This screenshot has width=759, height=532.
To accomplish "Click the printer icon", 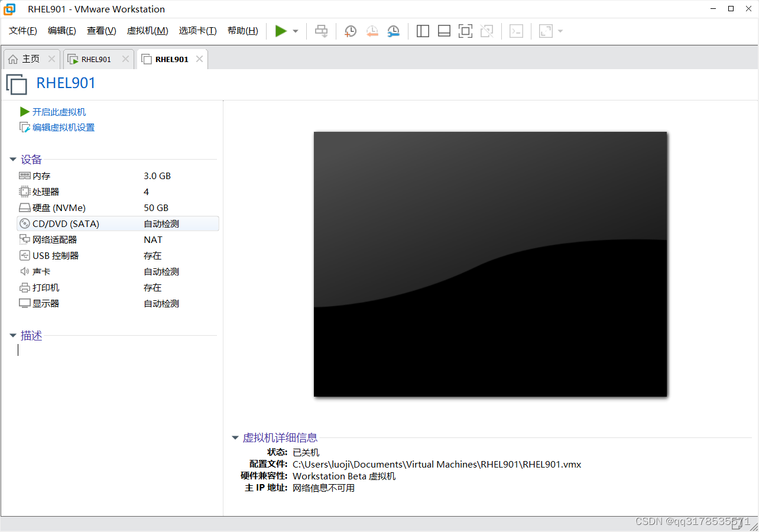I will [24, 287].
